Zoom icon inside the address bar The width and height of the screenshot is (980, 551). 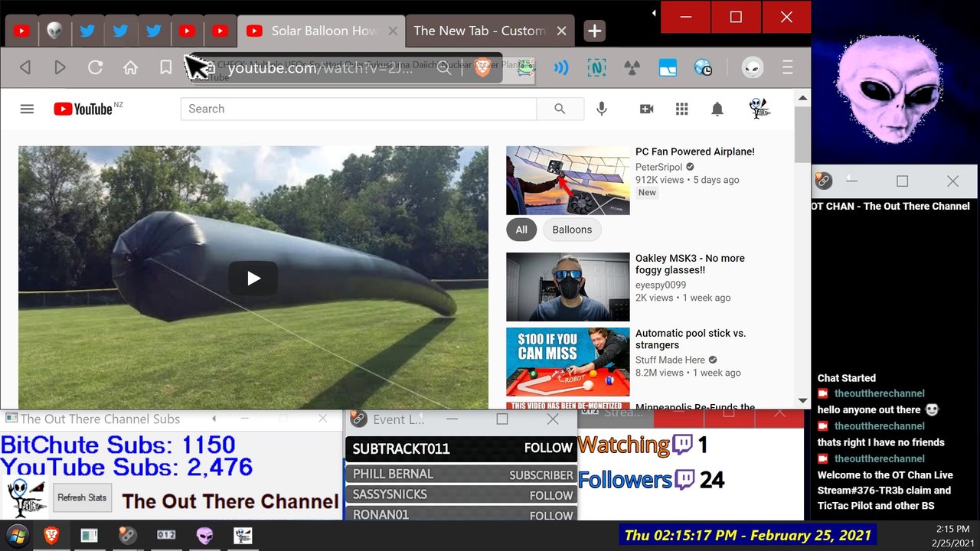pos(444,68)
